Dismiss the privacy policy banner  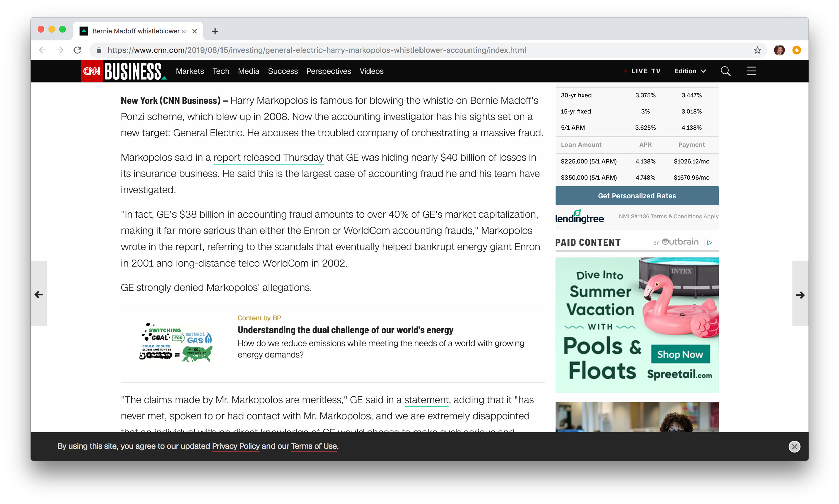pyautogui.click(x=794, y=446)
